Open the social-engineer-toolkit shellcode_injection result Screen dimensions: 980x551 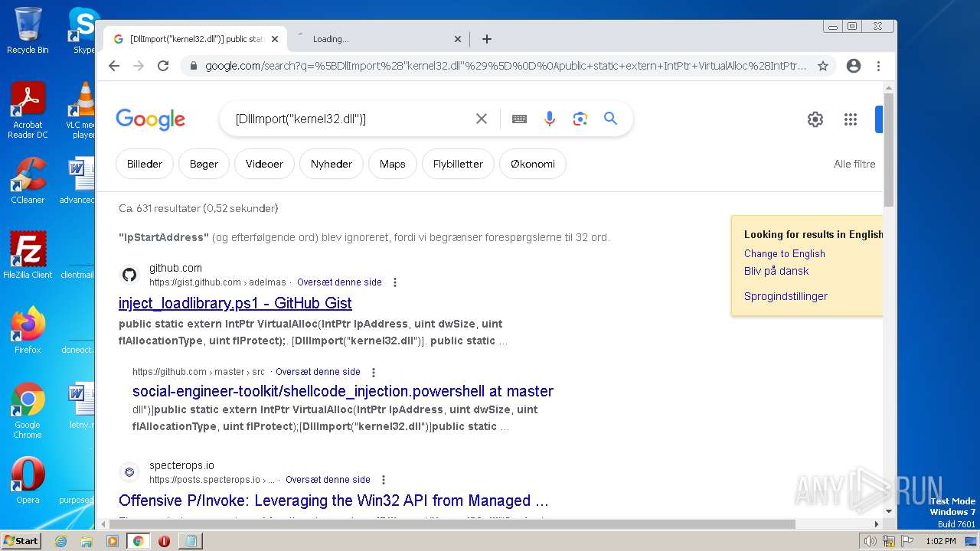343,391
